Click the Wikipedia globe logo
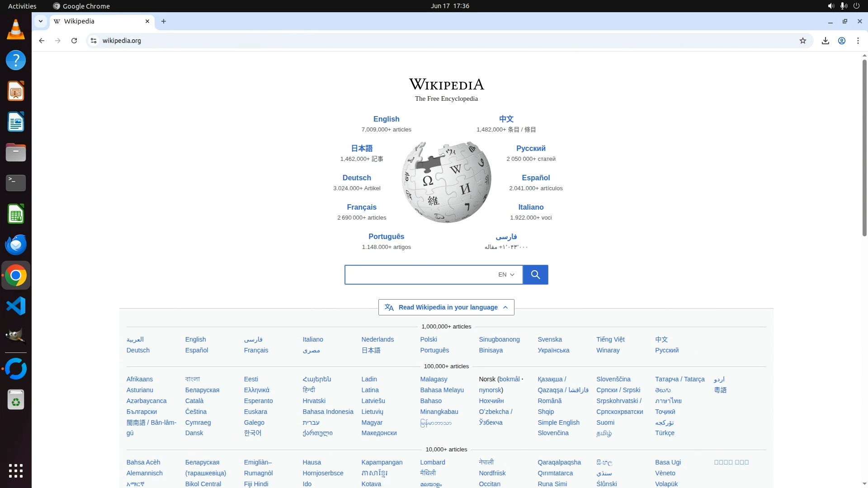868x488 pixels. click(x=446, y=182)
